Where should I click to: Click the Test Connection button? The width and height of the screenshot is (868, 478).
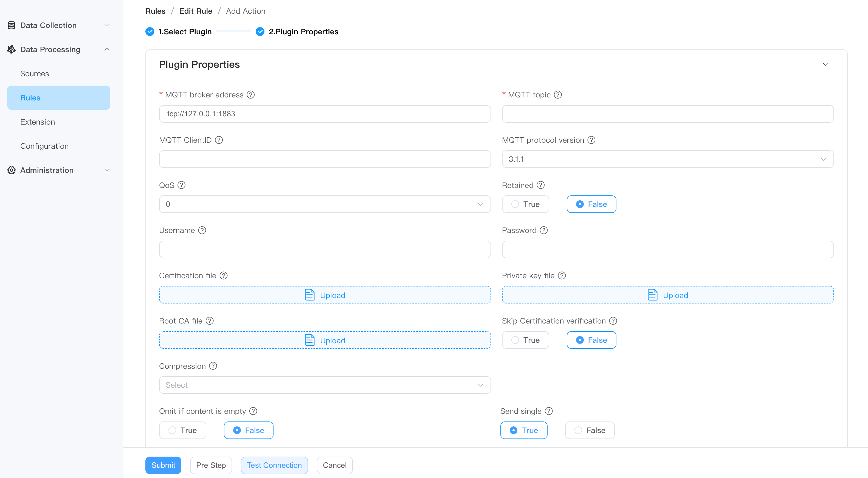point(274,465)
